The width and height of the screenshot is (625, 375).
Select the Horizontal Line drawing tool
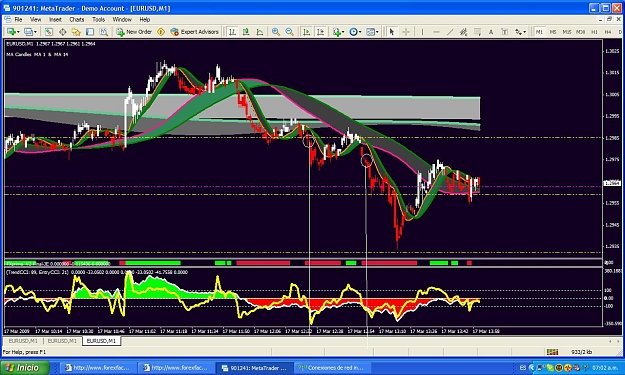[x=436, y=32]
